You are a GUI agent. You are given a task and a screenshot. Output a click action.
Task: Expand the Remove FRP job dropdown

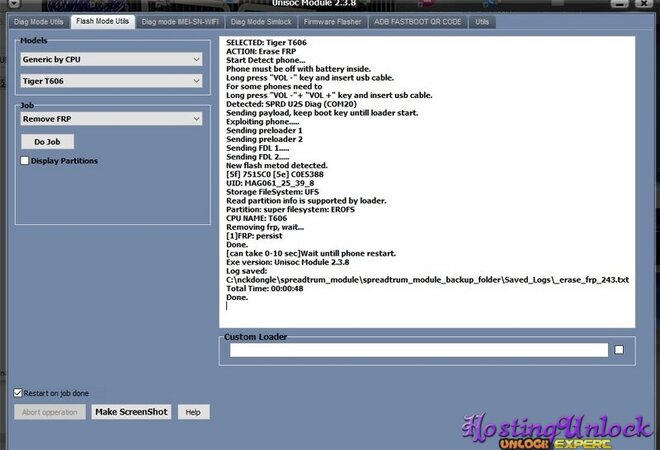click(x=111, y=119)
